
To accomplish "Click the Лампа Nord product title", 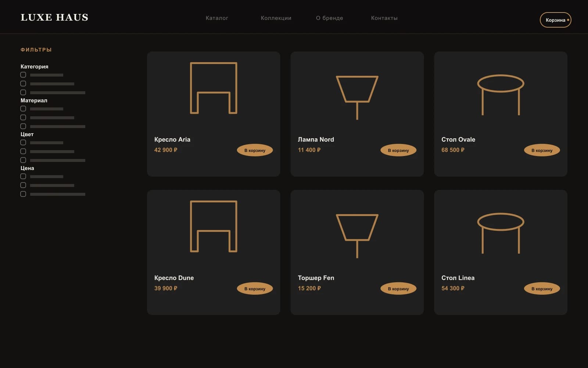I will tap(316, 139).
